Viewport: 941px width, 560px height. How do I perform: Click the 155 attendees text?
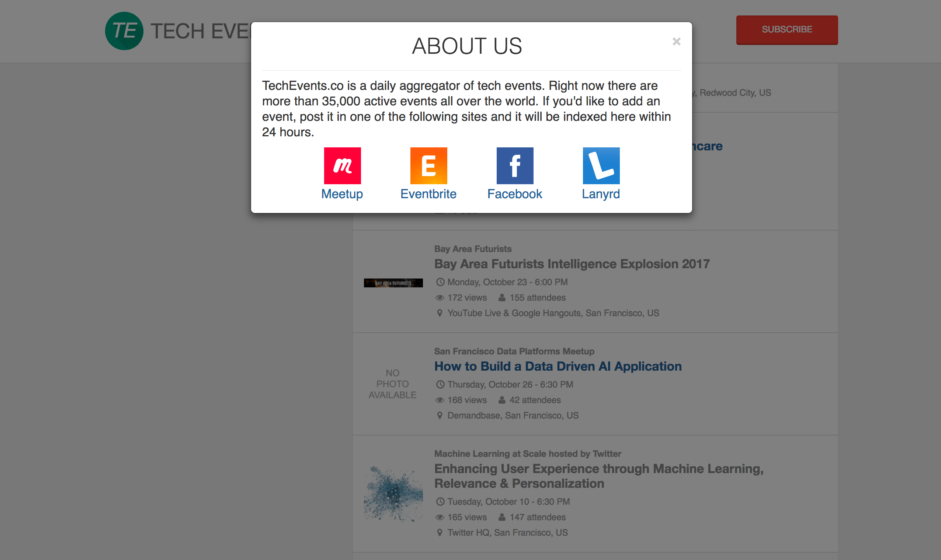click(x=538, y=298)
